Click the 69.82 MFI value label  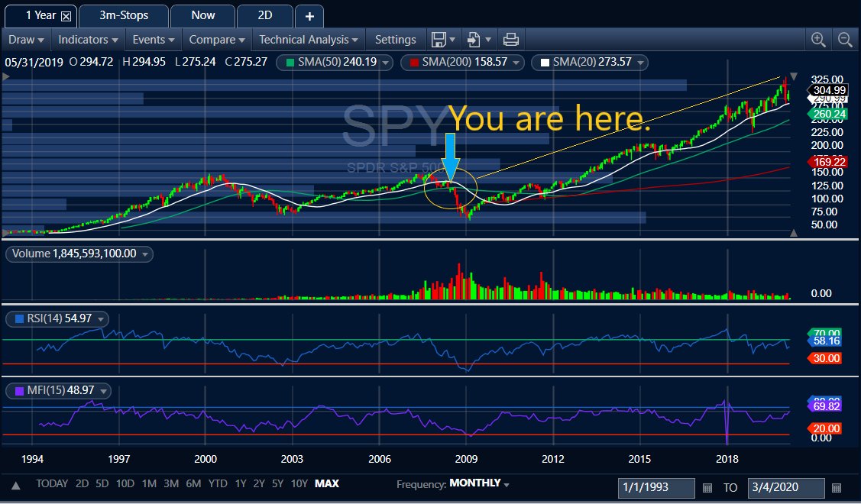pos(825,406)
